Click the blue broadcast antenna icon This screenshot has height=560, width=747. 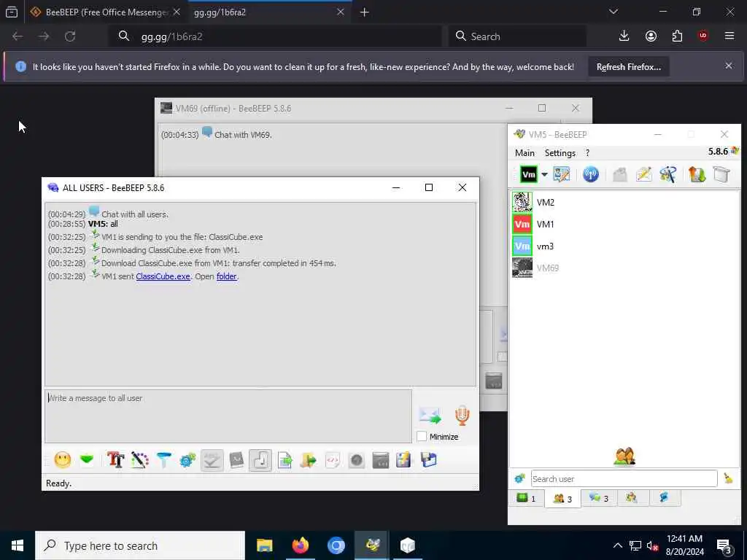point(590,174)
